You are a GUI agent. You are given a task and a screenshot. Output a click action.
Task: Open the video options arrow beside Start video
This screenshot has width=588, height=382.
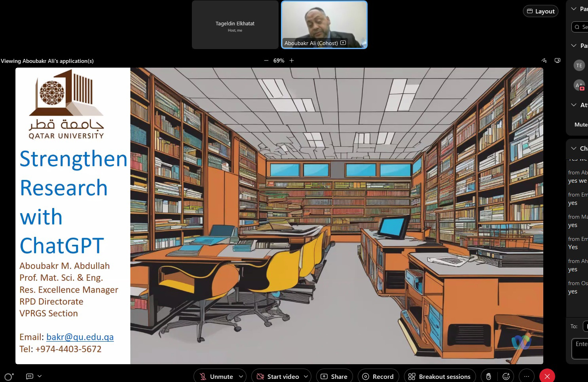tap(306, 376)
